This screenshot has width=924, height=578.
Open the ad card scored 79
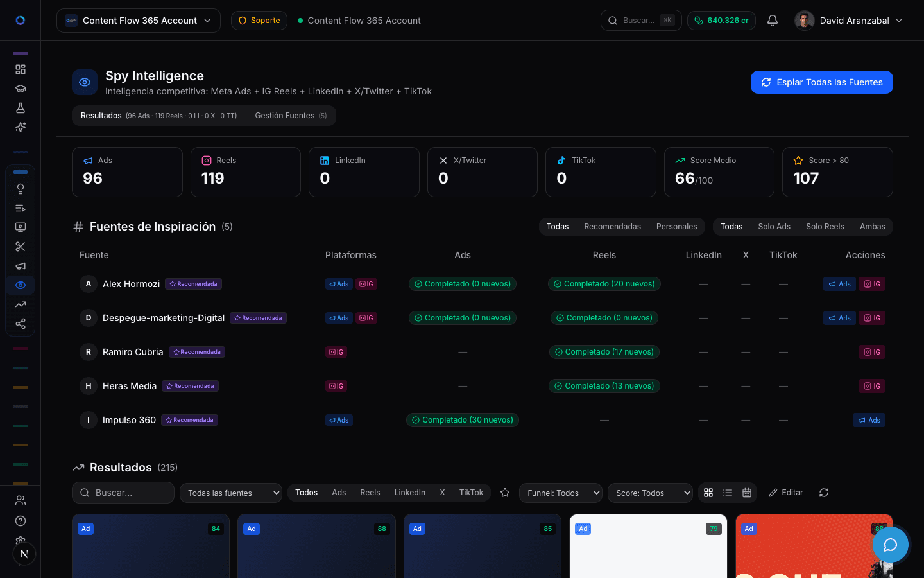tap(648, 546)
